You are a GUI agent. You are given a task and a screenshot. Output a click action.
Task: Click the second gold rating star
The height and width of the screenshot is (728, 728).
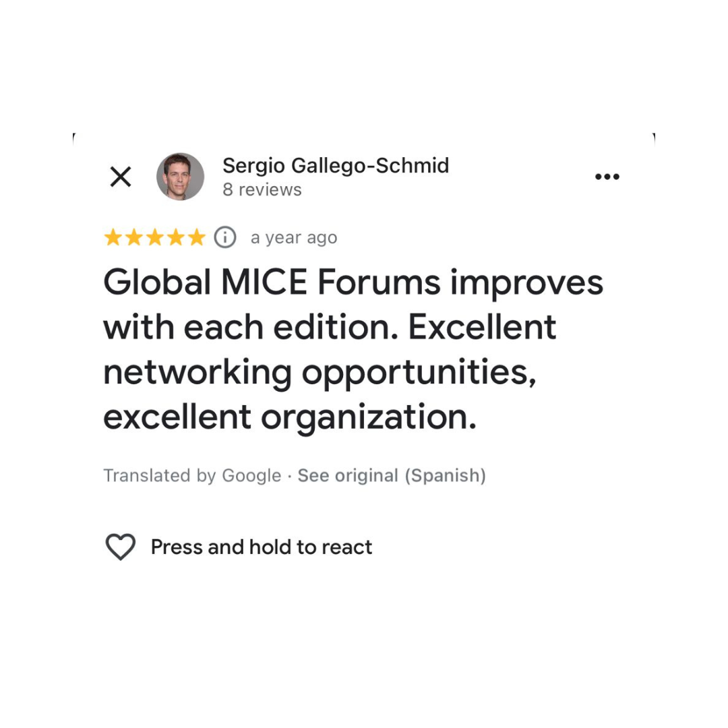point(134,237)
